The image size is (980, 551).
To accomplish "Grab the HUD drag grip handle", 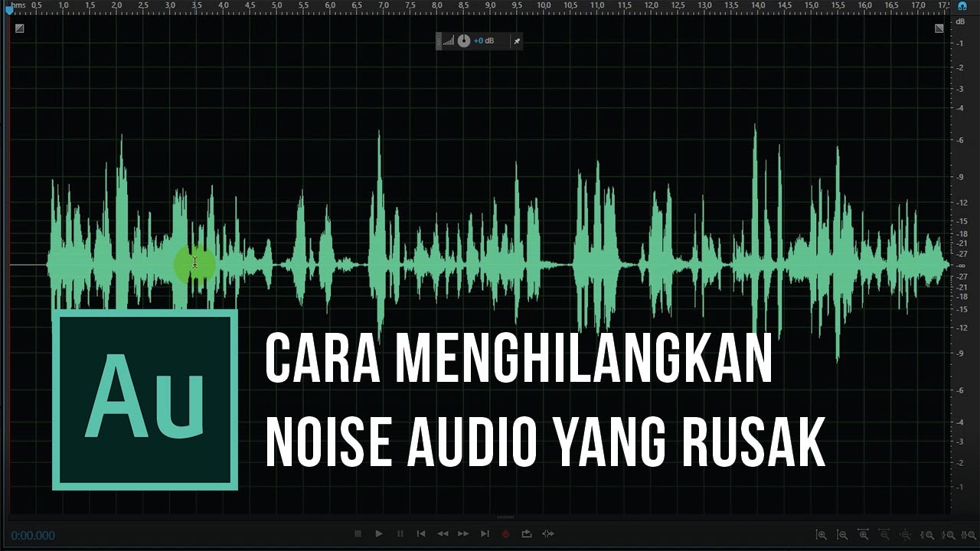I will (x=439, y=41).
